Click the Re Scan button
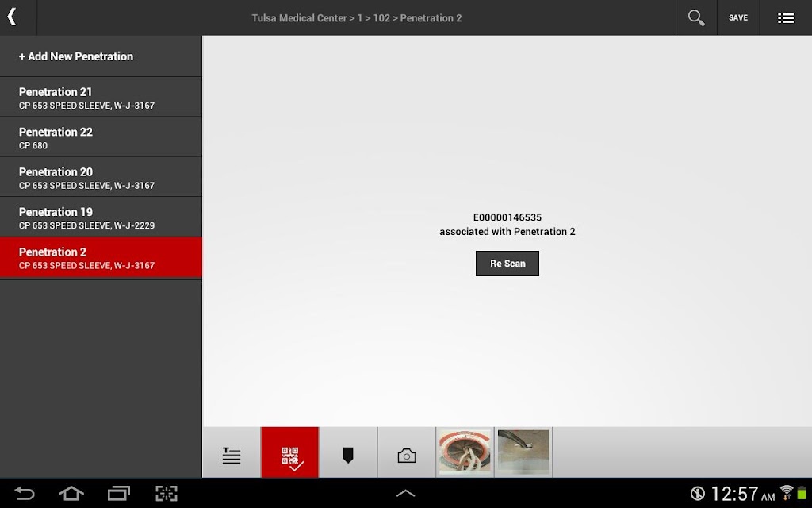The width and height of the screenshot is (812, 508). click(x=507, y=264)
